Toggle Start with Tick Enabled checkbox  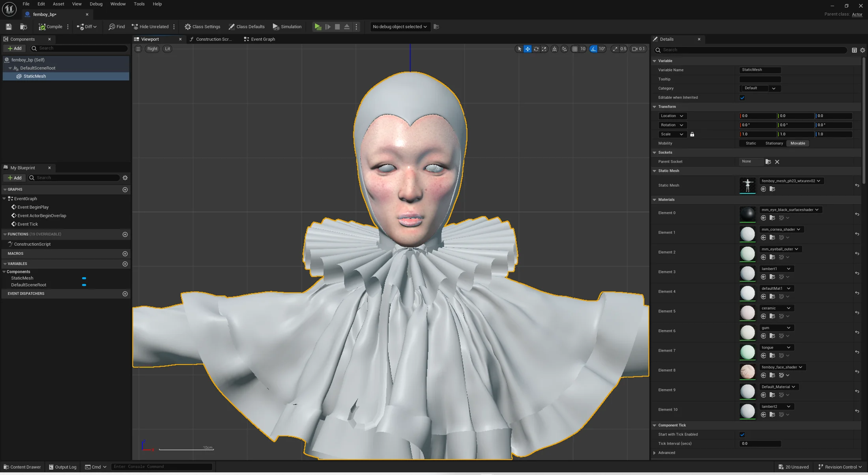[742, 435]
